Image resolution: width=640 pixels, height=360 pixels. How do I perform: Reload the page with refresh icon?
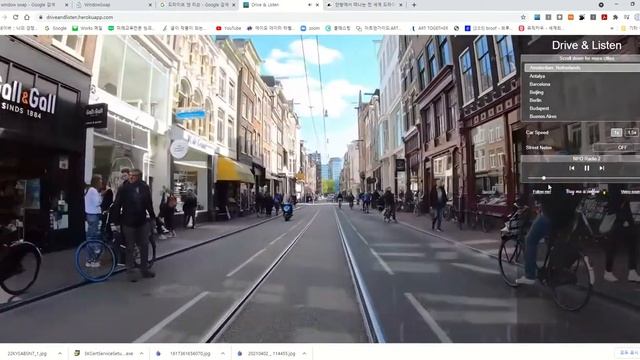(x=16, y=17)
